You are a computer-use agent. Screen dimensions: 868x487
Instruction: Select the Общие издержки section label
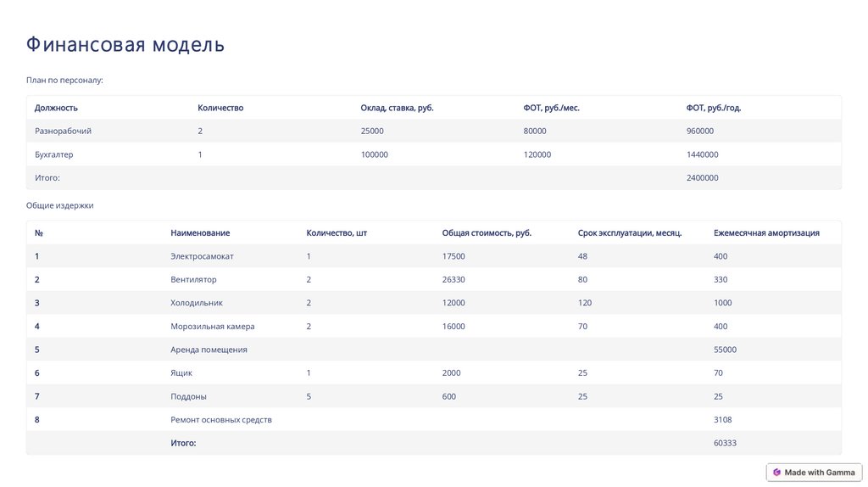59,205
